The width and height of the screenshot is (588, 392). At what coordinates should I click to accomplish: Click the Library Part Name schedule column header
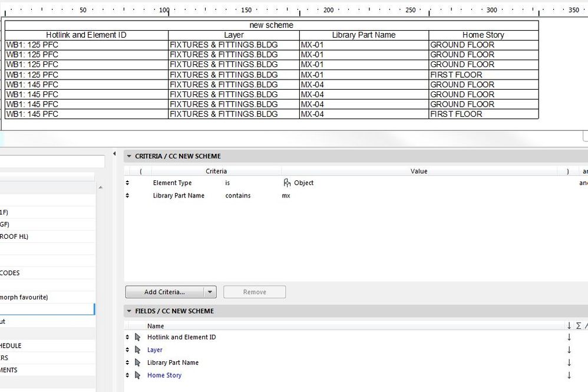pyautogui.click(x=364, y=35)
